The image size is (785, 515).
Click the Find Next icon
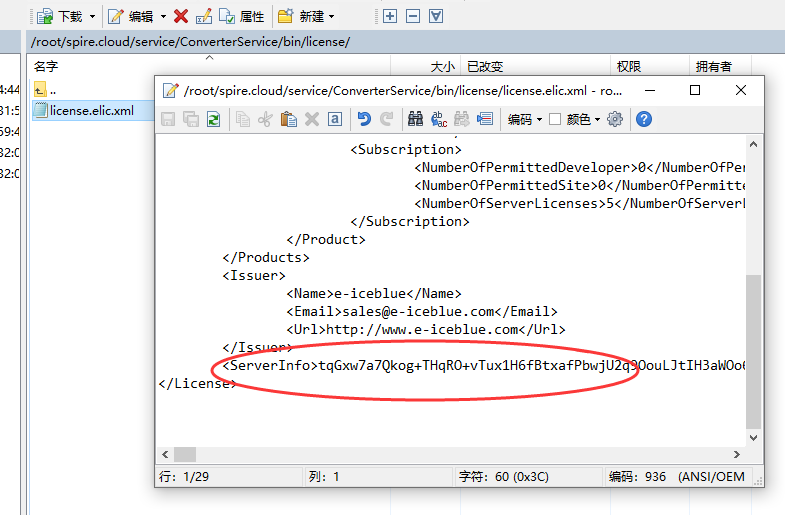click(x=462, y=119)
